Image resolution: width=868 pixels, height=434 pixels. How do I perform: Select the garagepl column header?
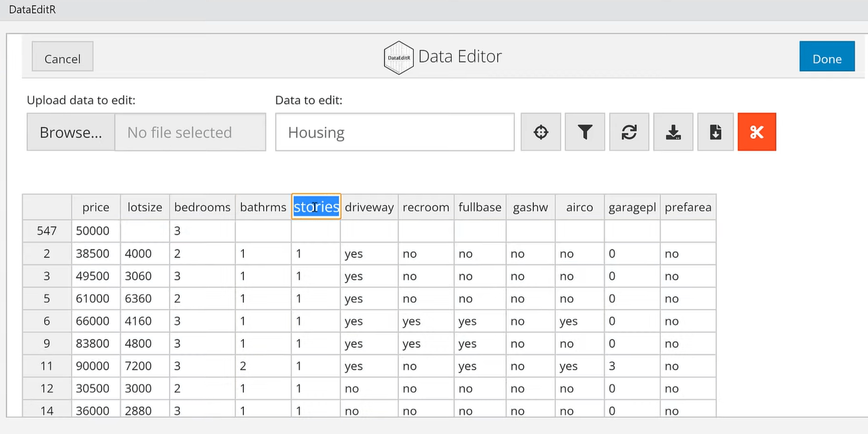coord(632,207)
